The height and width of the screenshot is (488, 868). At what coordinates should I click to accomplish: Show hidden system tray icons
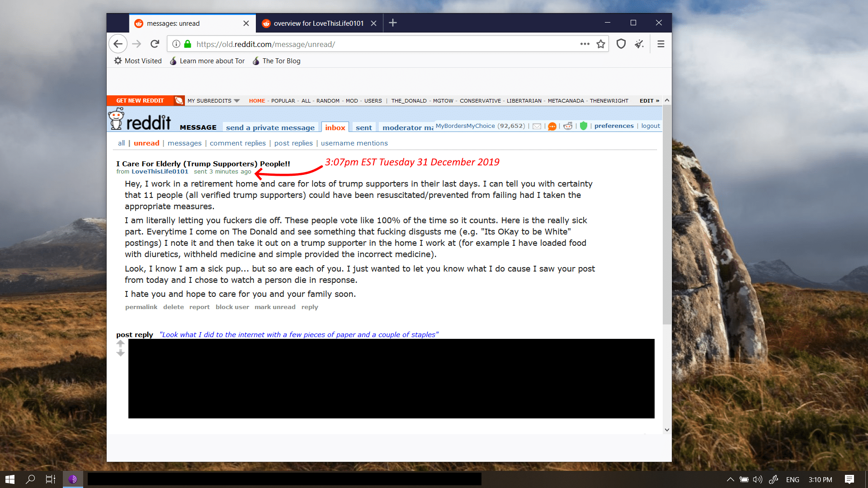(730, 479)
